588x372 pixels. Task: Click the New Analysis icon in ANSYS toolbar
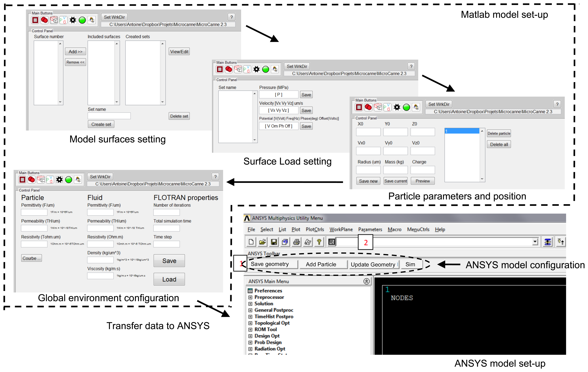(251, 242)
